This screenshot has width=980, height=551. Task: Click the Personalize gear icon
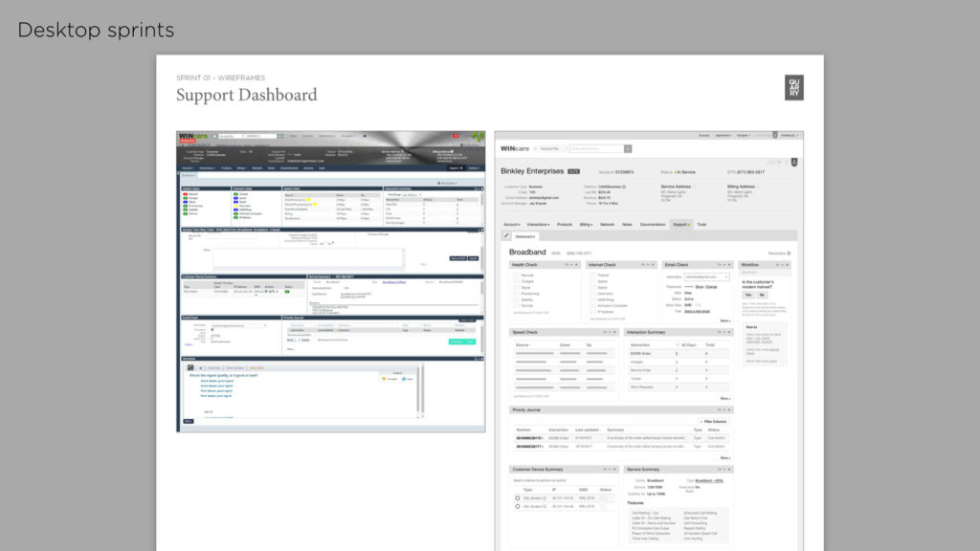coord(789,253)
